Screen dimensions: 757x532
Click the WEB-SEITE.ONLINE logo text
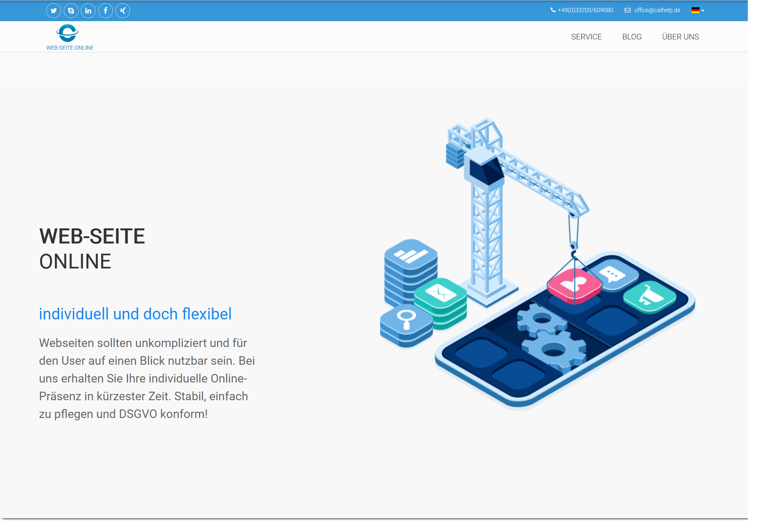tap(70, 48)
